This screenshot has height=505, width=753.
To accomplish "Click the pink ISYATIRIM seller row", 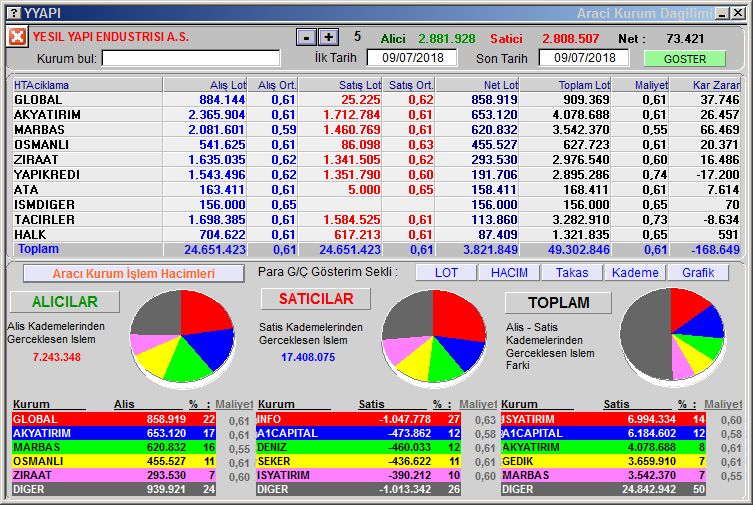I will 358,475.
